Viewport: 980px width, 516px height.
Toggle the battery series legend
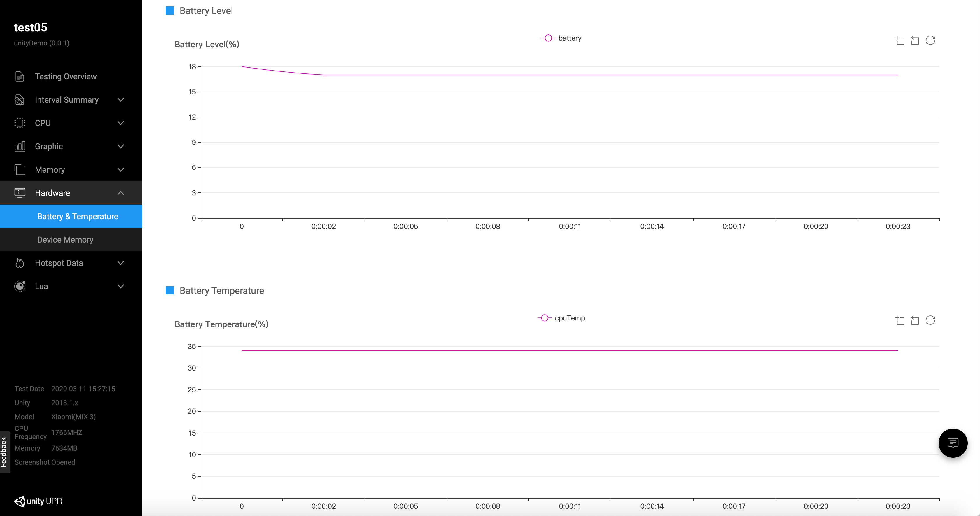[561, 38]
